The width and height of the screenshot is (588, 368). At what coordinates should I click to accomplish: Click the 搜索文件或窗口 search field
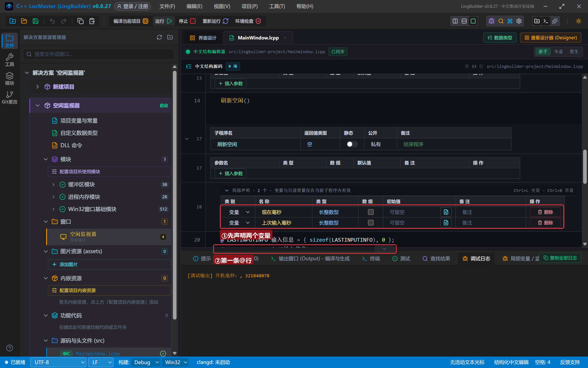[x=99, y=54]
